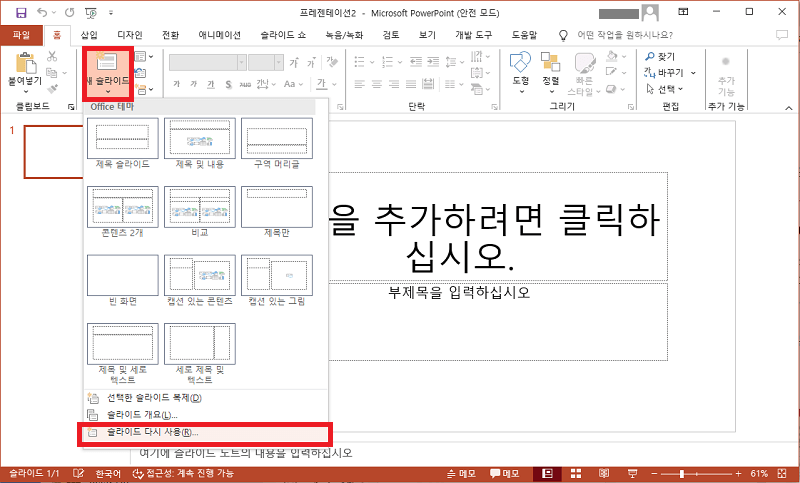This screenshot has height=483, width=800.
Task: Click Notes (메모) button in status bar
Action: pyautogui.click(x=461, y=473)
